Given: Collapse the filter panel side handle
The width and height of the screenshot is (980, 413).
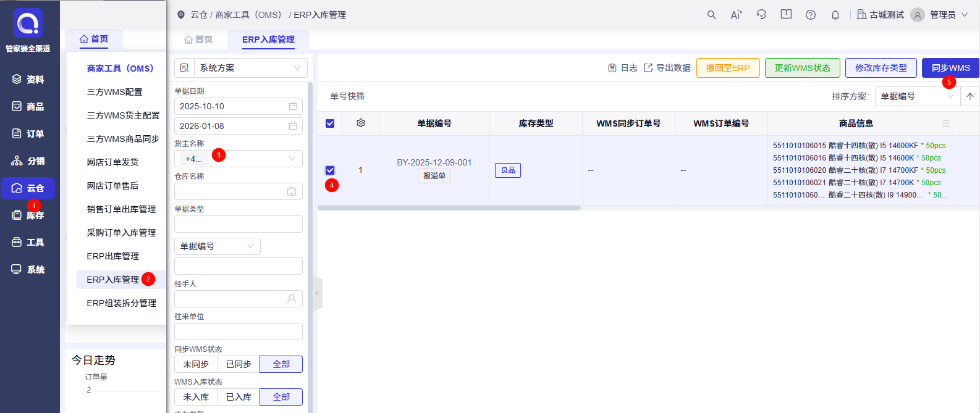Looking at the screenshot, I should point(317,293).
